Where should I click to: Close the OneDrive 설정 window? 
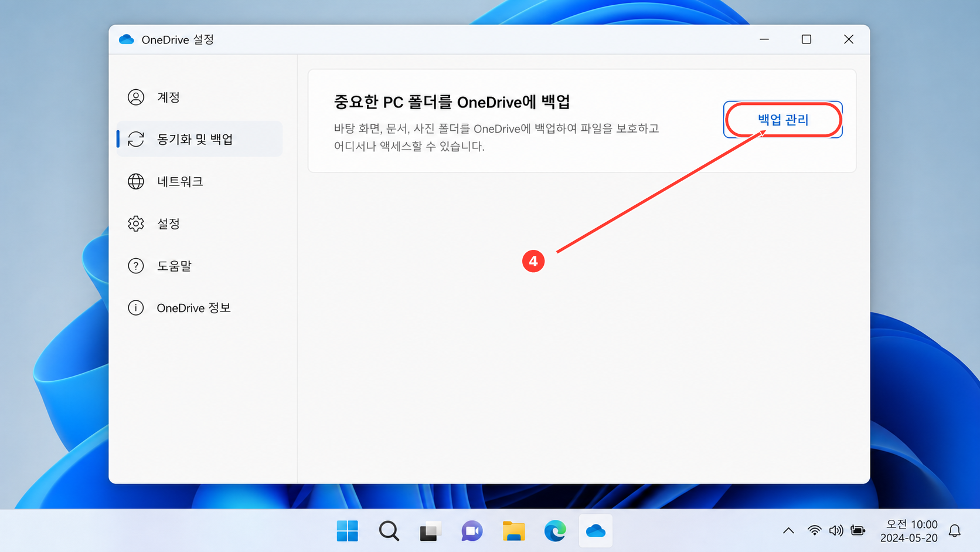[849, 39]
